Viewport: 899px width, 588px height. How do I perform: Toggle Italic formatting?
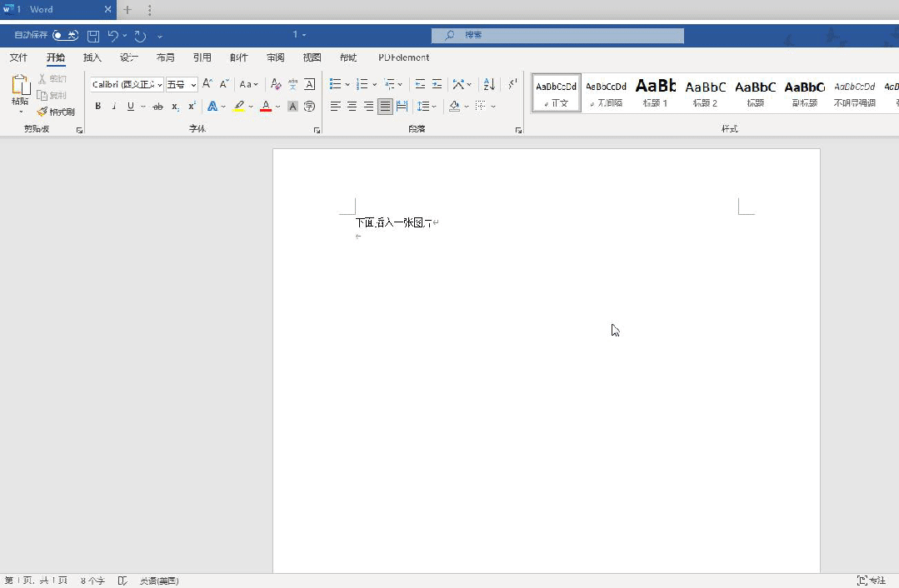pos(114,107)
